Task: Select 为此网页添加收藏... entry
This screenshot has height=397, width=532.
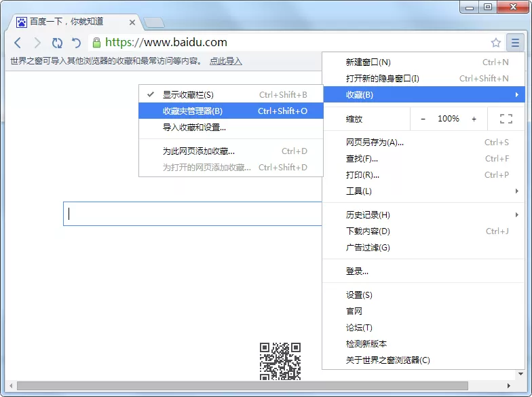Action: (x=231, y=151)
